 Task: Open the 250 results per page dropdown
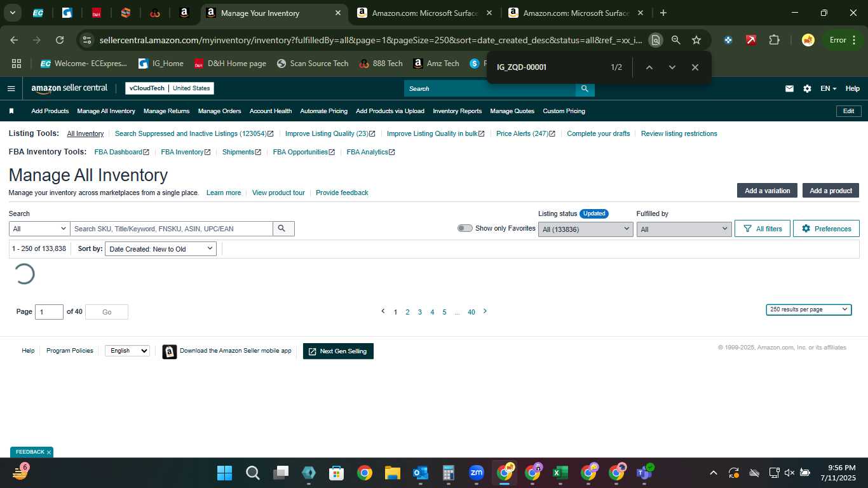[809, 309]
